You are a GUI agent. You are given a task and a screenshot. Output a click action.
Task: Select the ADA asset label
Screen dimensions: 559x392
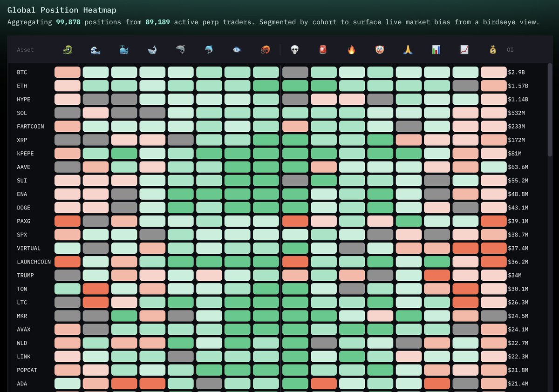(22, 384)
